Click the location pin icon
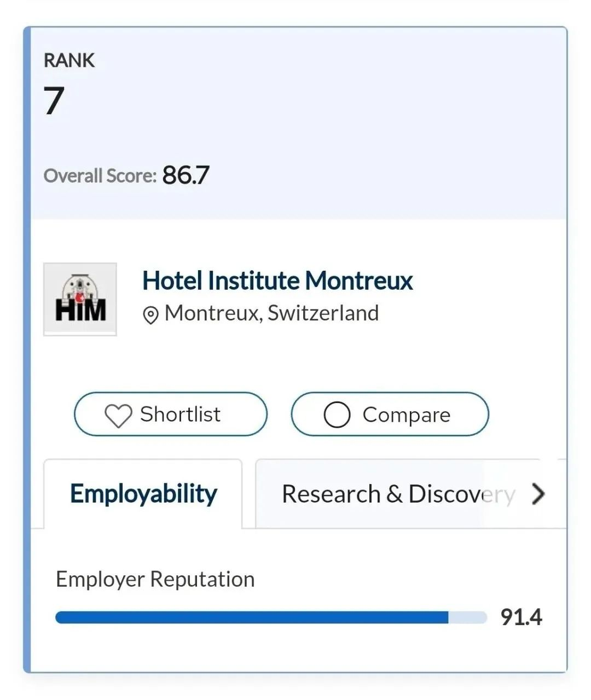Viewport: 591px width, 700px height. click(x=150, y=315)
